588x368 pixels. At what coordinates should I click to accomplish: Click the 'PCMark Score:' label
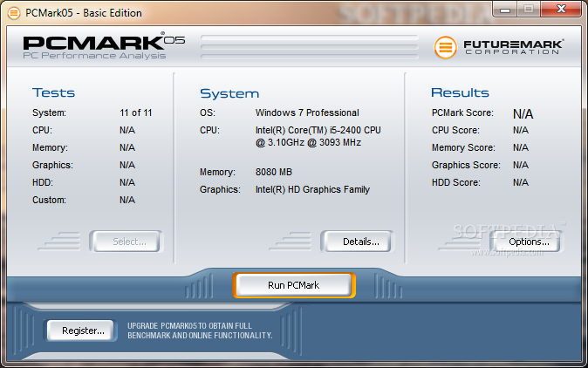462,112
